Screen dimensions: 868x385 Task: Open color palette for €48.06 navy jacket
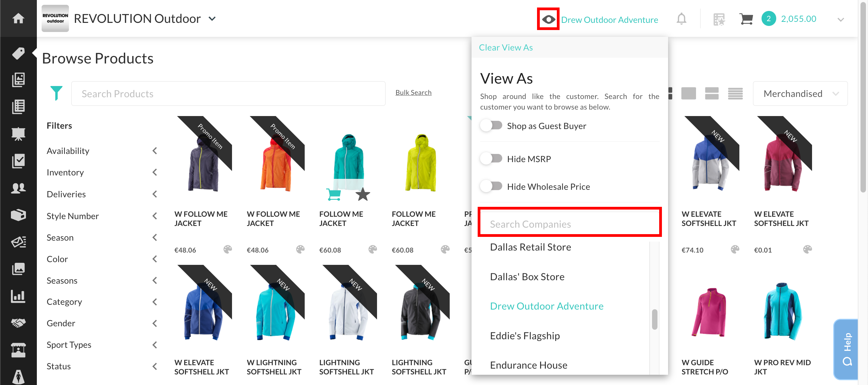[228, 249]
